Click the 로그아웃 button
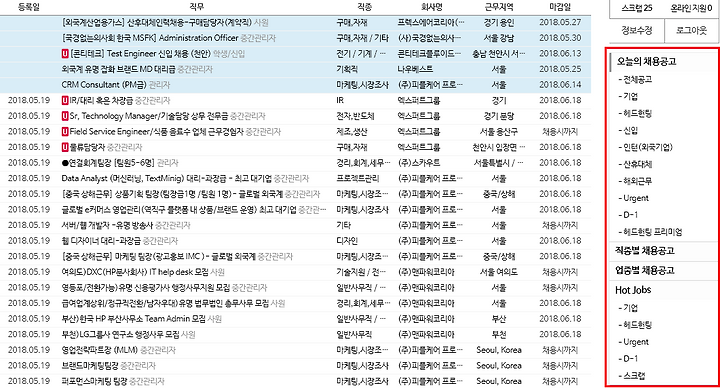The width and height of the screenshot is (720, 388). 692,30
